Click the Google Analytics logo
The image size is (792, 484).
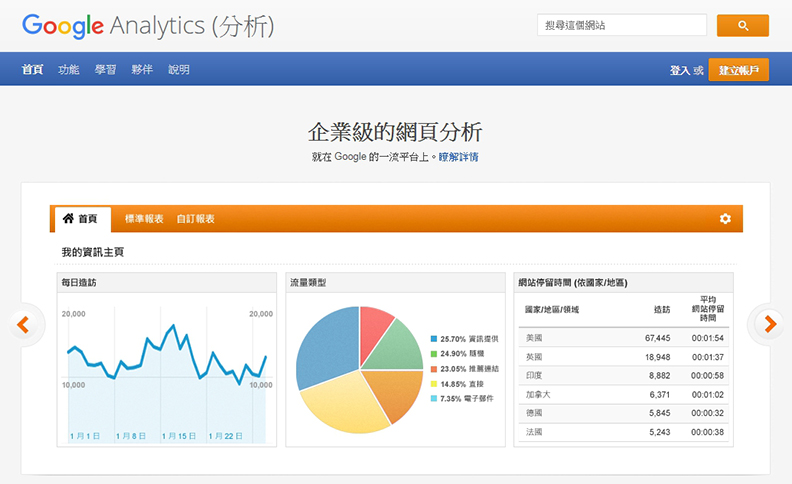[148, 26]
